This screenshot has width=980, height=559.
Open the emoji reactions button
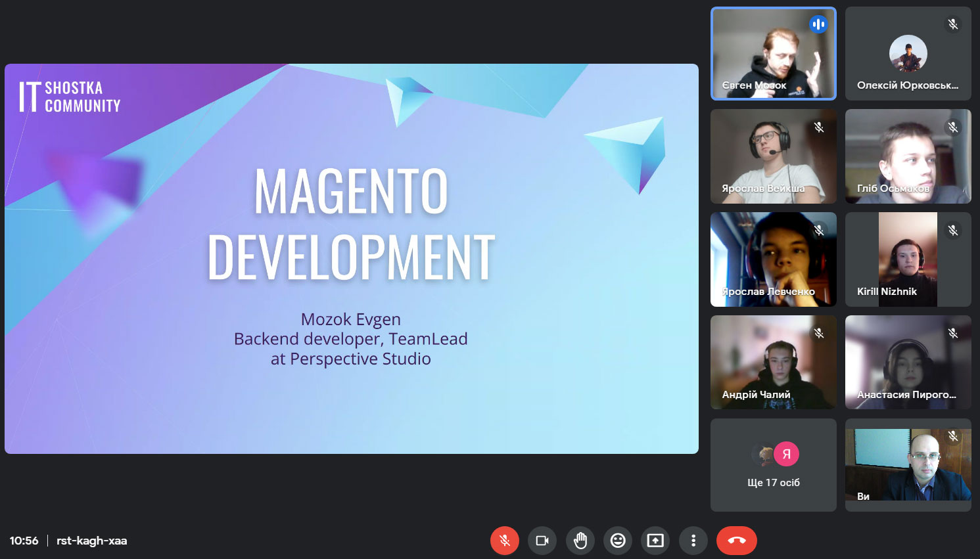coord(618,541)
